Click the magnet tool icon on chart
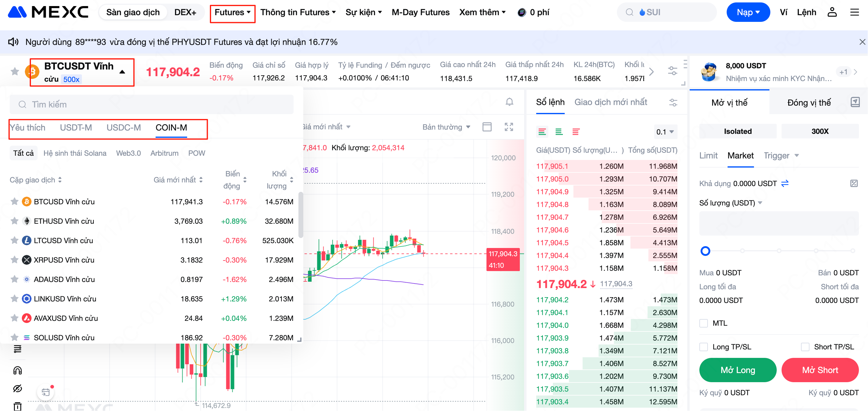 (x=18, y=371)
